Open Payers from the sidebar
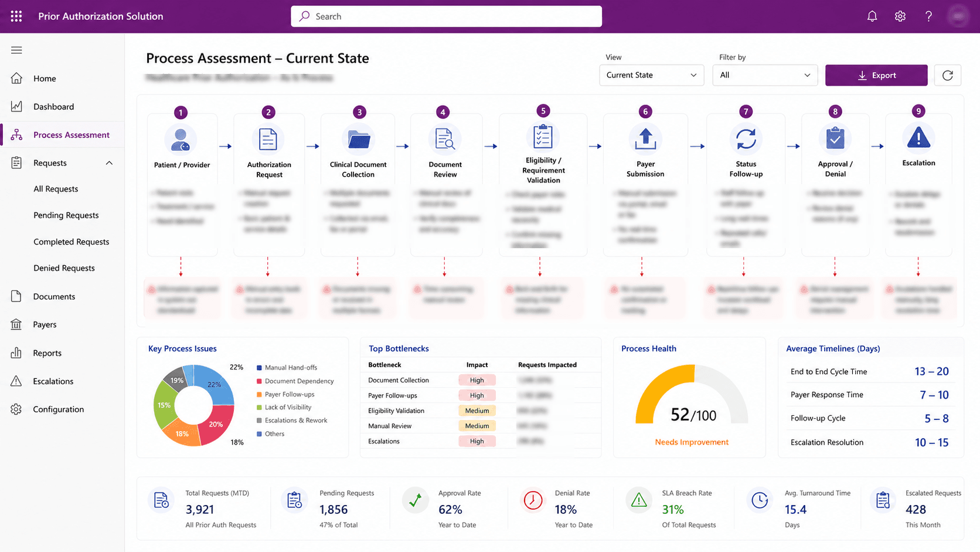Screen dimensions: 980x552 tap(62, 324)
